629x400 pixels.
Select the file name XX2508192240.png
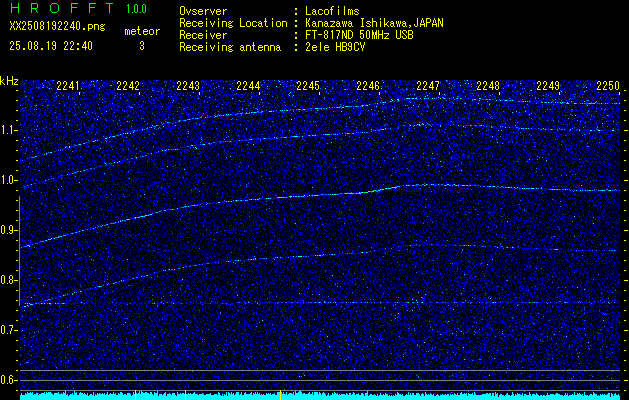coord(57,26)
